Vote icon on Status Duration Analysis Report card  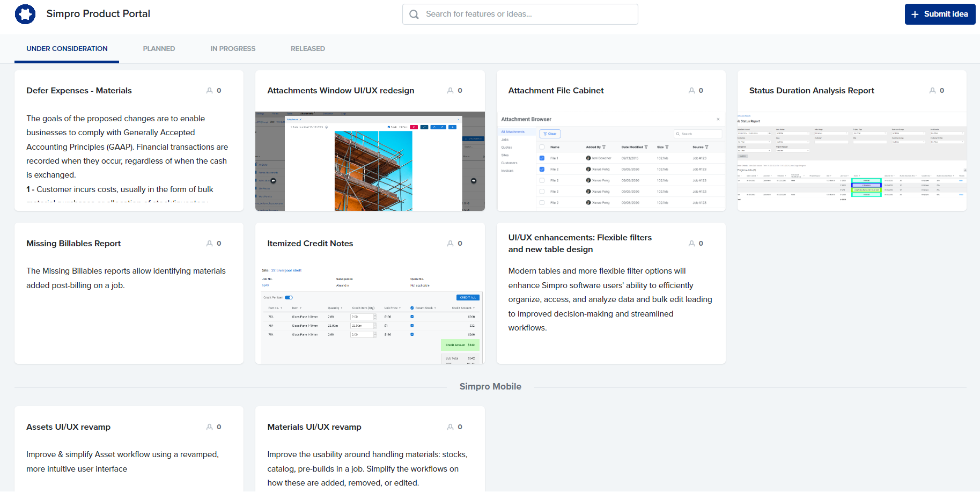coord(933,91)
